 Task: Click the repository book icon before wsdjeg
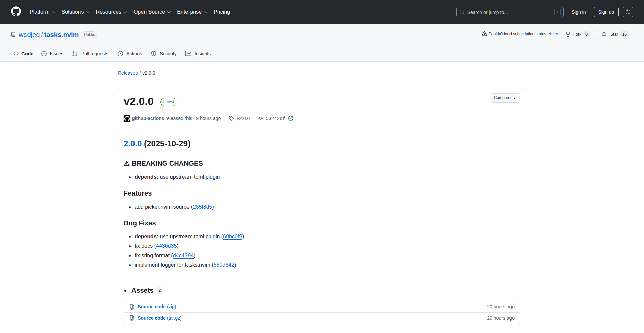[x=13, y=34]
